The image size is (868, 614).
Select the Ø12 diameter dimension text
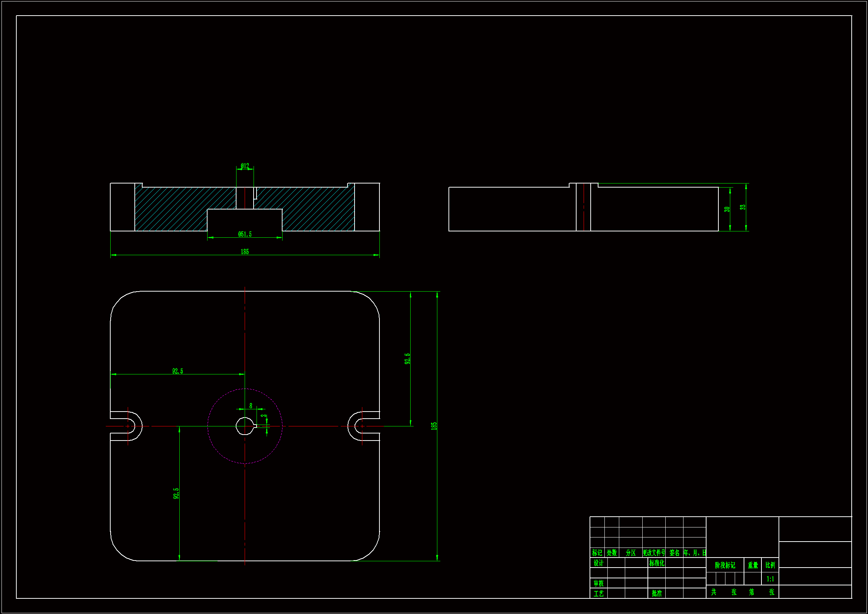[x=245, y=166]
